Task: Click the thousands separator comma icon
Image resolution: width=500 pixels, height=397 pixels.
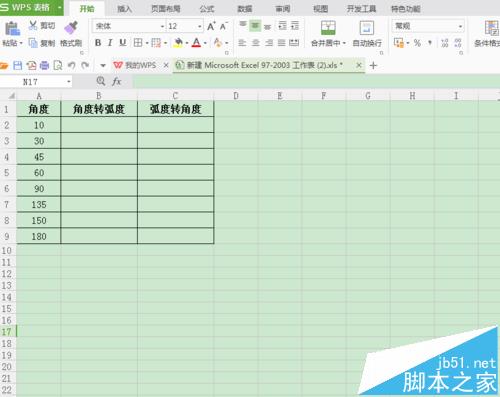Action: 430,43
